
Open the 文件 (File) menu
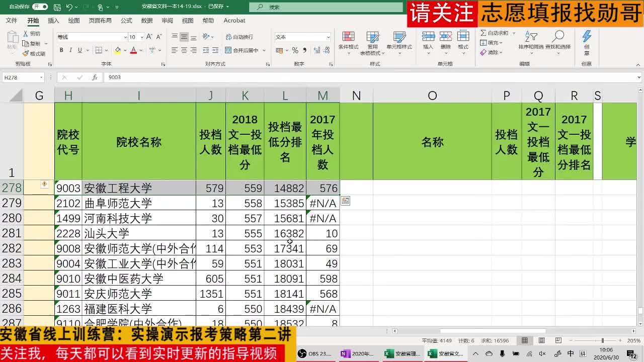pyautogui.click(x=11, y=21)
